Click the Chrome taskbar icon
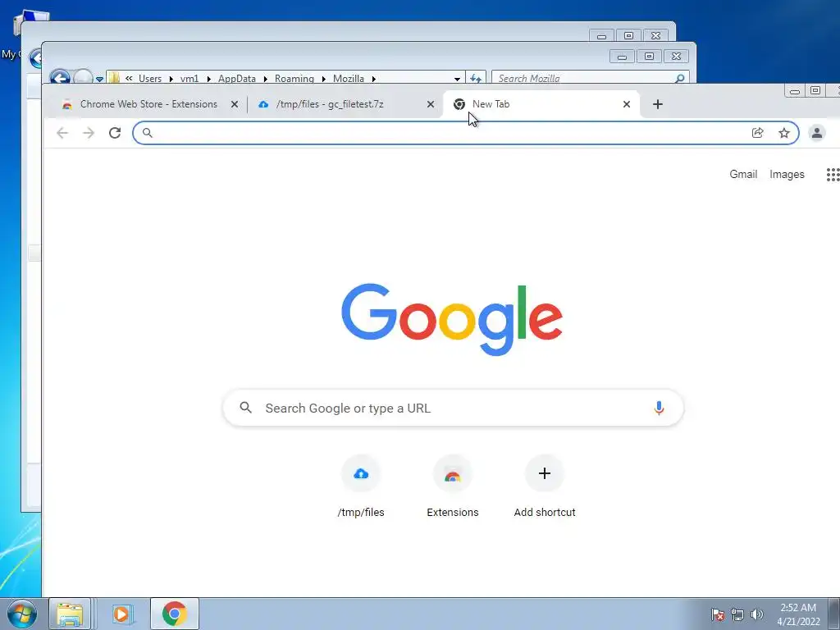 coord(175,614)
